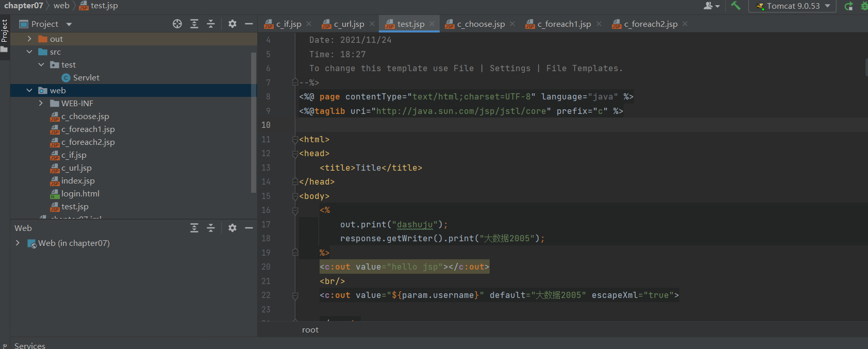
Task: Click the Build project hammer icon
Action: tap(736, 6)
